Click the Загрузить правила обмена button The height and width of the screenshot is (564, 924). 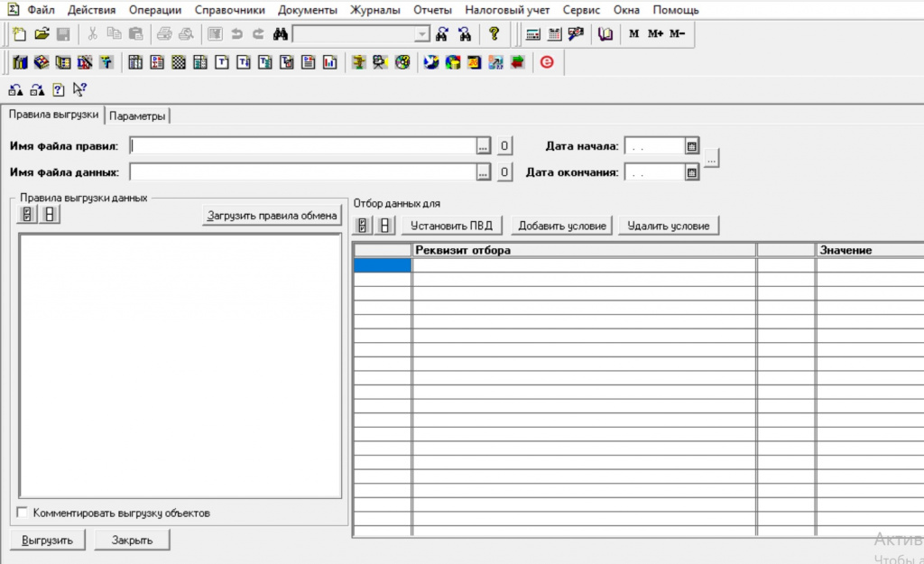click(272, 215)
